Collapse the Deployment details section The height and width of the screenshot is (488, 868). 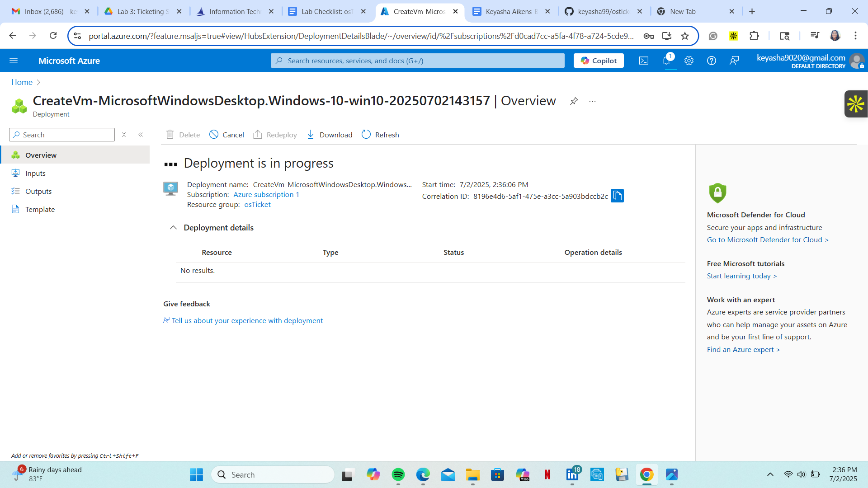[x=173, y=228]
